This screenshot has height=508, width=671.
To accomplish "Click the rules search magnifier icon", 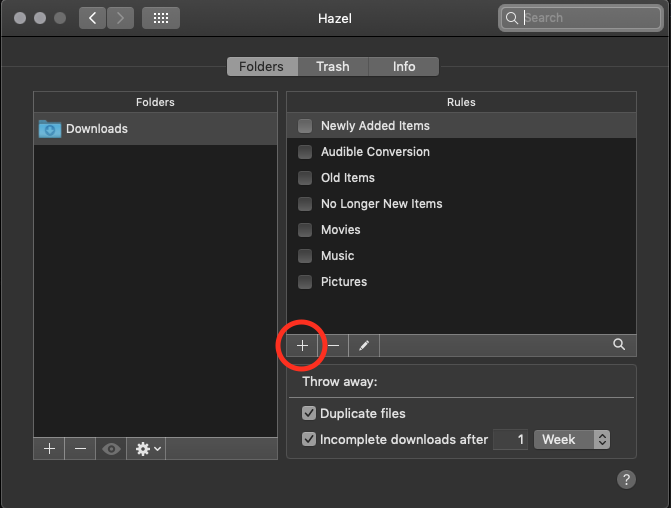I will point(619,345).
